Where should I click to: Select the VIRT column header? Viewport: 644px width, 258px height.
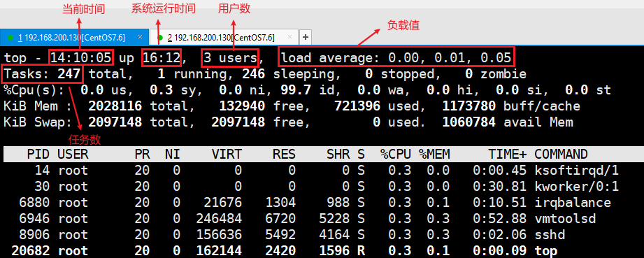tap(227, 155)
